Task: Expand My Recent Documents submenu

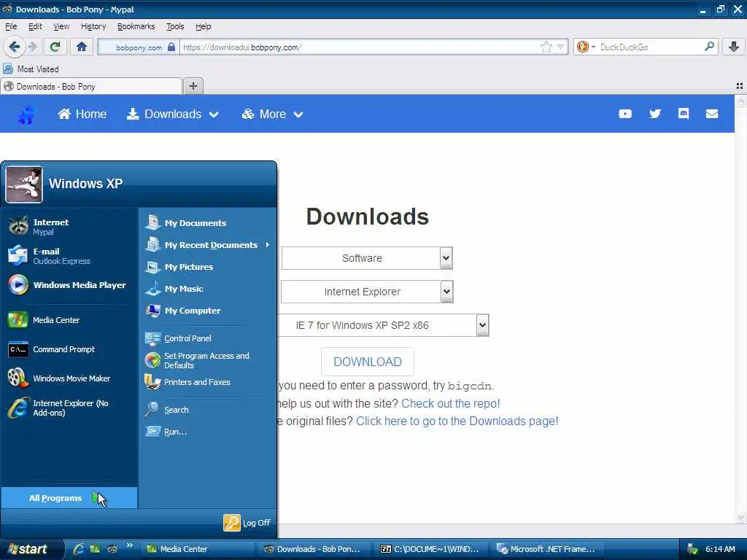Action: point(208,245)
